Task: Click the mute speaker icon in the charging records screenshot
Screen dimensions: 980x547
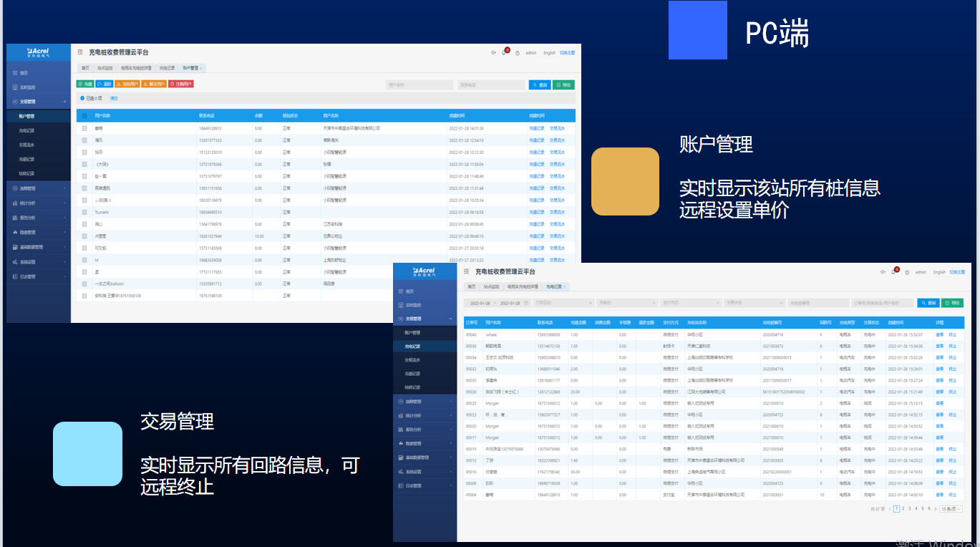Action: click(x=883, y=272)
